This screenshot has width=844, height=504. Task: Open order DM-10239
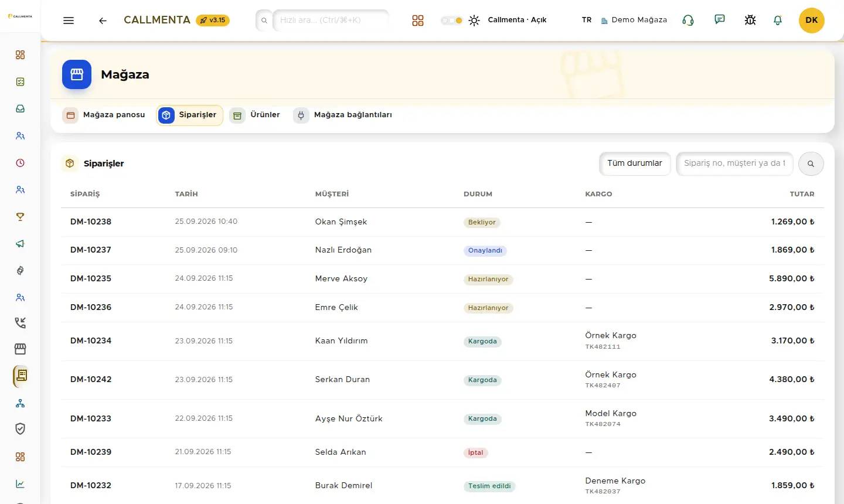pos(91,452)
